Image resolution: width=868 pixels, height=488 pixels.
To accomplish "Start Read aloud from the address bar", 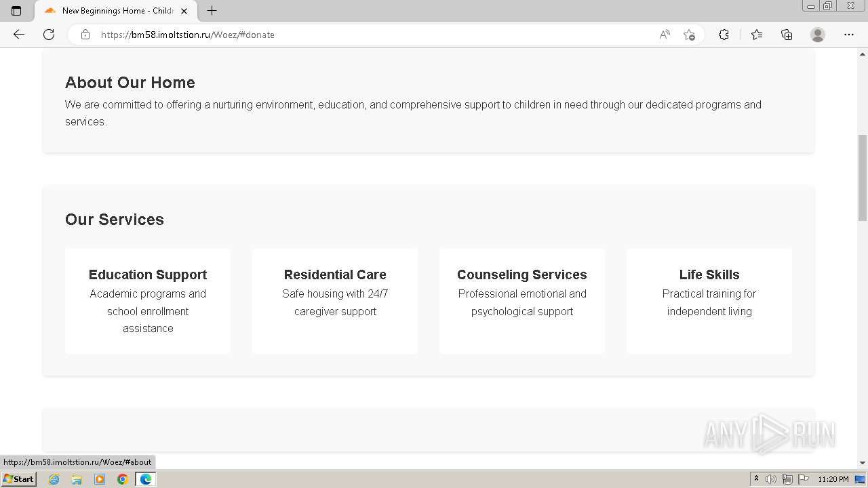I will tap(665, 35).
